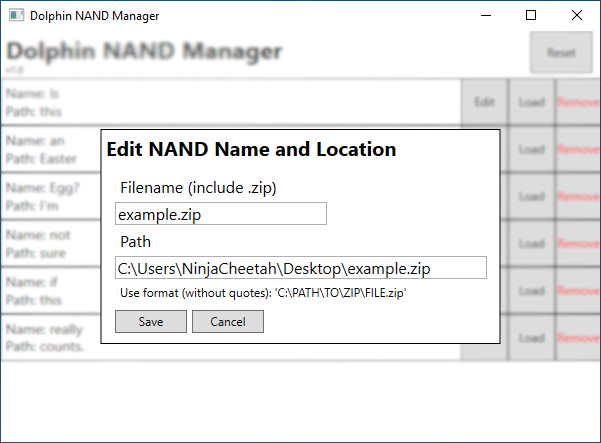601x443 pixels.
Task: Click Load button in 'Name: Is' row
Action: point(532,102)
